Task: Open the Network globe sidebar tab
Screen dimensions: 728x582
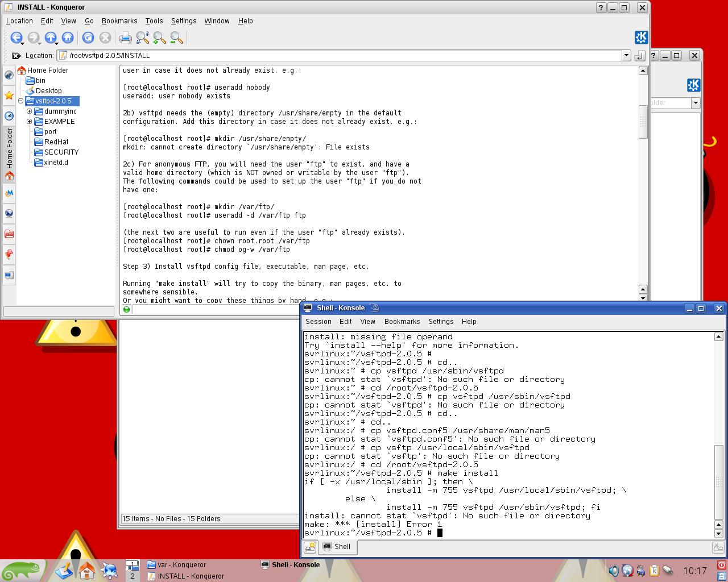Action: click(x=9, y=214)
